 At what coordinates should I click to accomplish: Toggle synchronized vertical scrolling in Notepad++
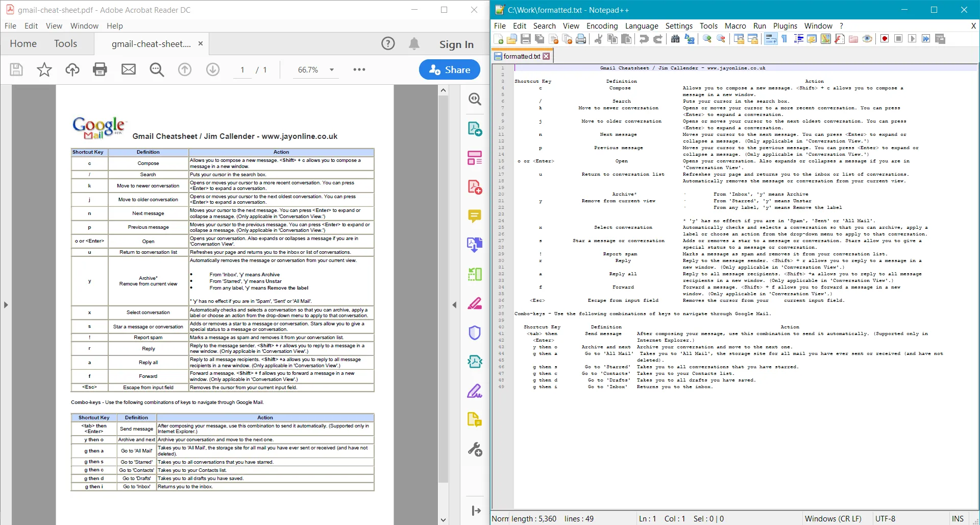click(x=739, y=39)
